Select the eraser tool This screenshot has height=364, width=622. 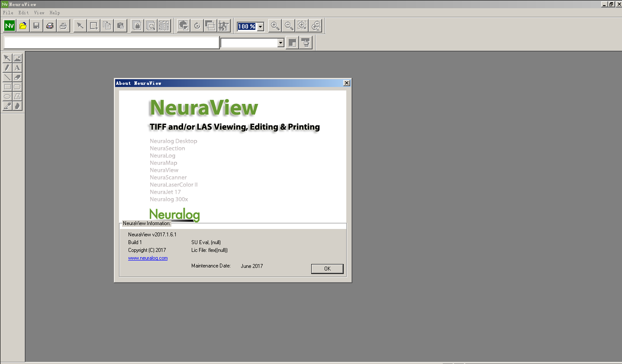tap(17, 77)
